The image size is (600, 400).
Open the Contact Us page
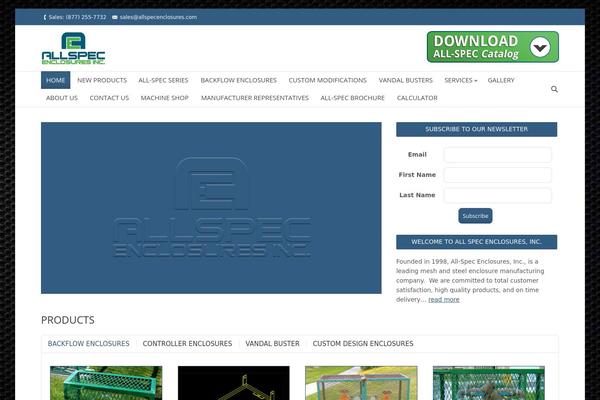[x=109, y=98]
